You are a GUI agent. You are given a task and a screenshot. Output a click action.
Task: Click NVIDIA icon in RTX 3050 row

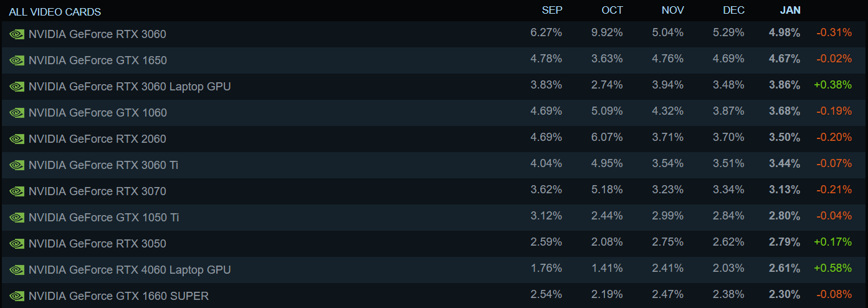(17, 244)
